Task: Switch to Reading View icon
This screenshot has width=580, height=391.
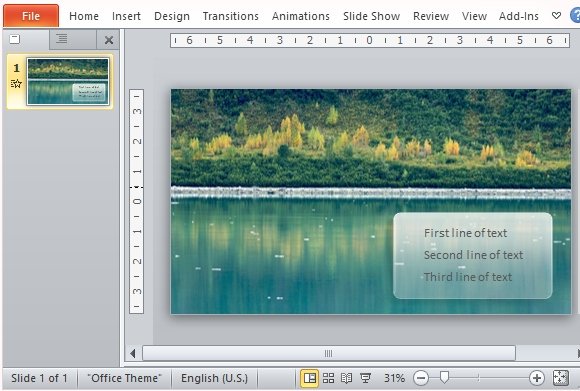Action: (x=346, y=378)
